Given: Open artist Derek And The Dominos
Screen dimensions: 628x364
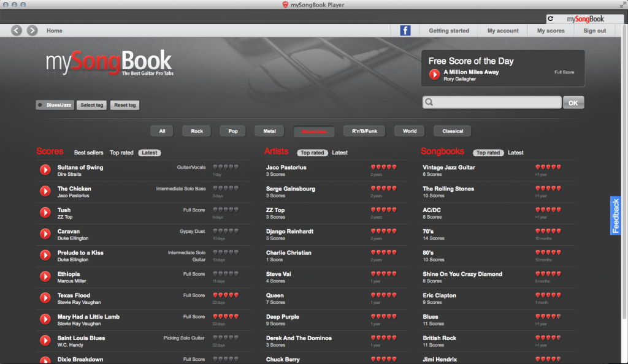Looking at the screenshot, I should pos(299,338).
